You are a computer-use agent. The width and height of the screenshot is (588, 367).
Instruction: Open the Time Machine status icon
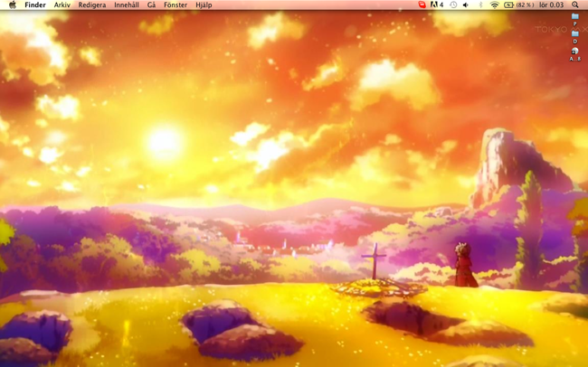(453, 5)
